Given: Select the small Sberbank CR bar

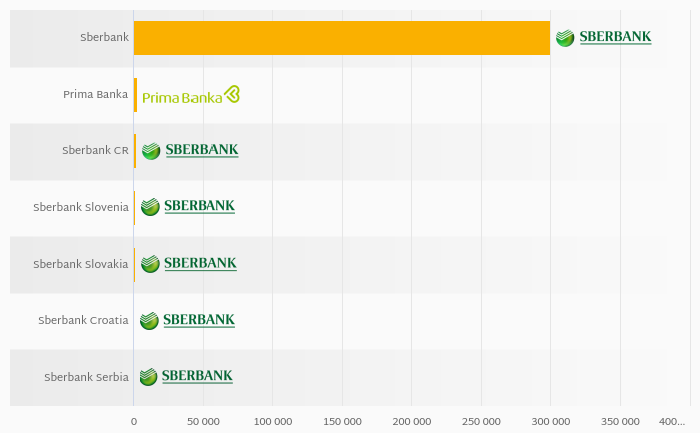Looking at the screenshot, I should [135, 151].
